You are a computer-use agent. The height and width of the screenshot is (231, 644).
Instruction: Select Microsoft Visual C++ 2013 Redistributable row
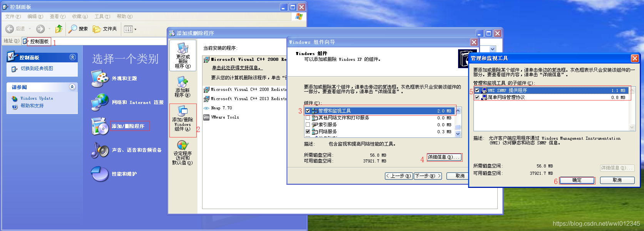(245, 99)
